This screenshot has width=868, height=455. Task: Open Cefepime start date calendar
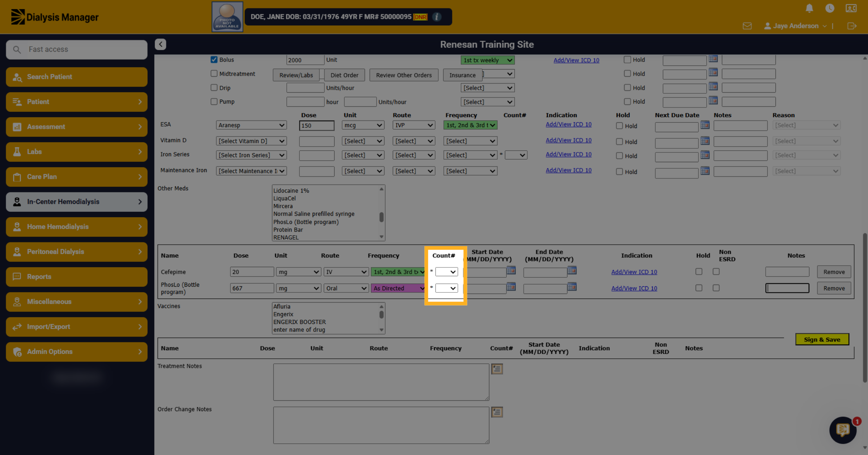click(511, 270)
